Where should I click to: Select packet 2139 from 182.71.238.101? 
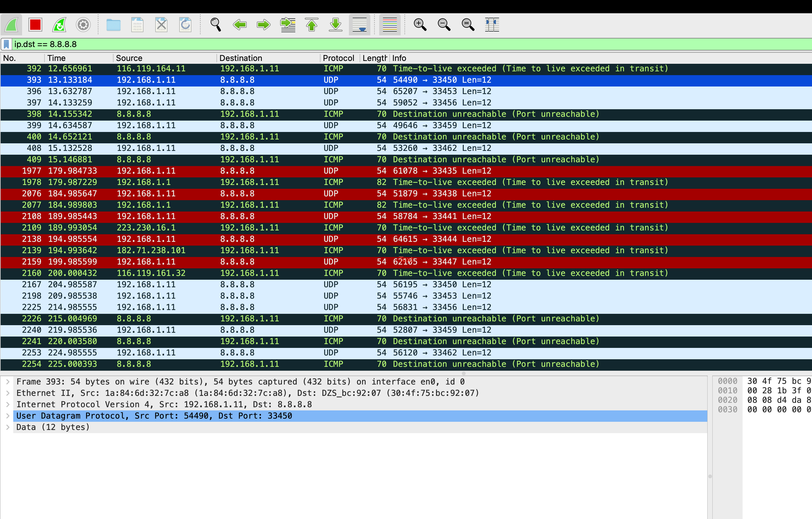(x=406, y=250)
